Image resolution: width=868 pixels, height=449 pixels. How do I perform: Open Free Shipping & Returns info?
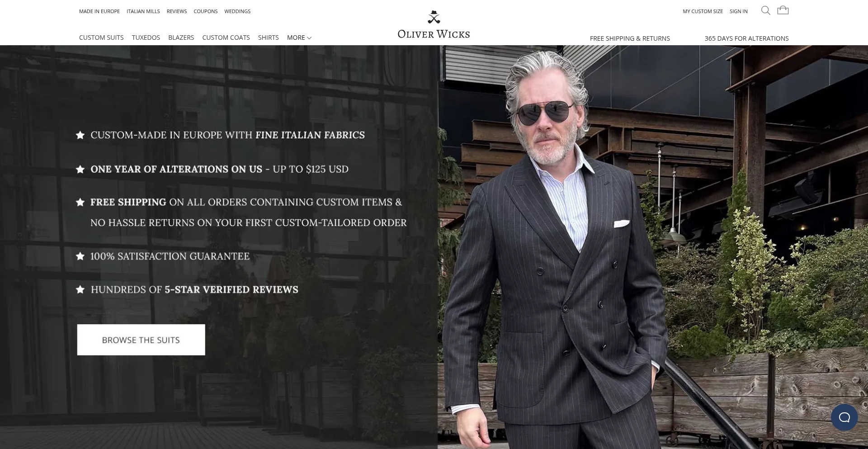[630, 38]
